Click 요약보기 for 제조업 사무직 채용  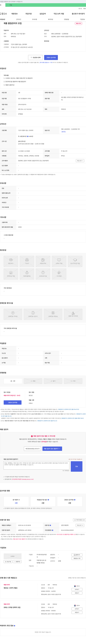point(77,590)
